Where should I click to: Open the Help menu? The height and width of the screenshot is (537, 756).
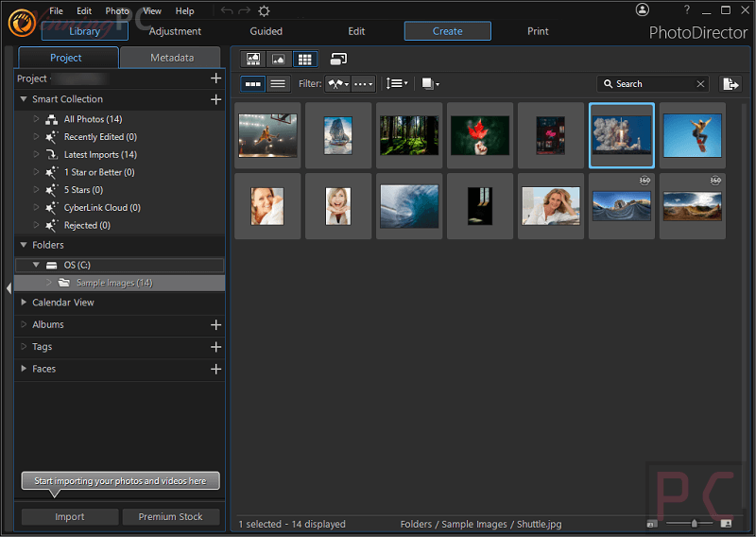click(x=184, y=10)
